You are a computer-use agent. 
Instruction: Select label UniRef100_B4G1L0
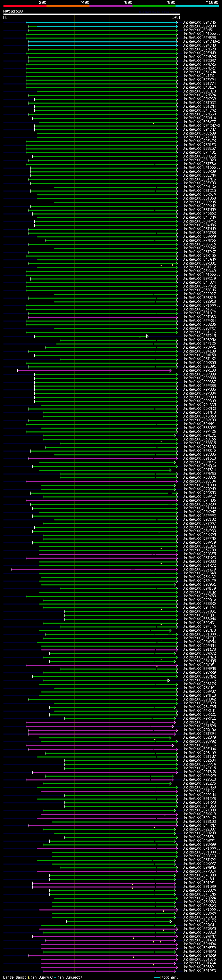(x=199, y=88)
